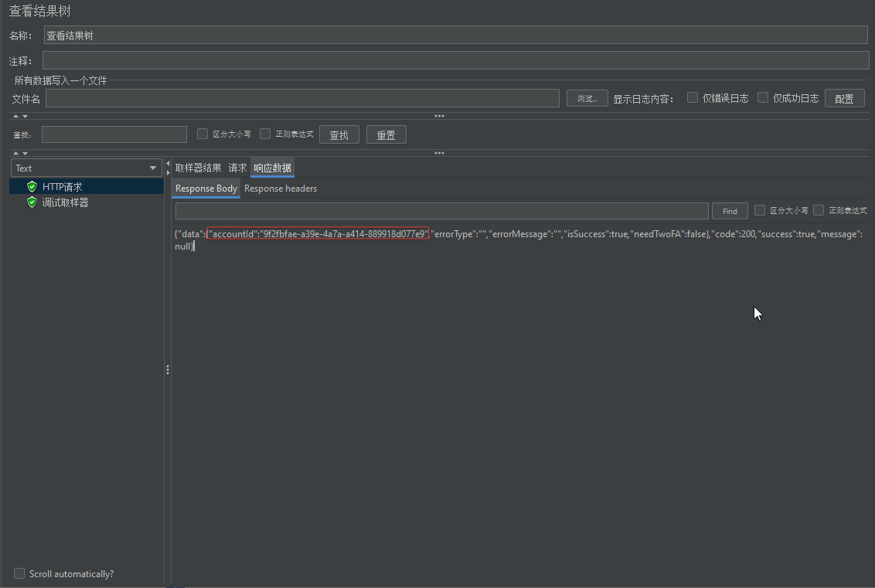Switch to the 取样器结果 tab
This screenshot has height=588, width=875.
pos(198,168)
